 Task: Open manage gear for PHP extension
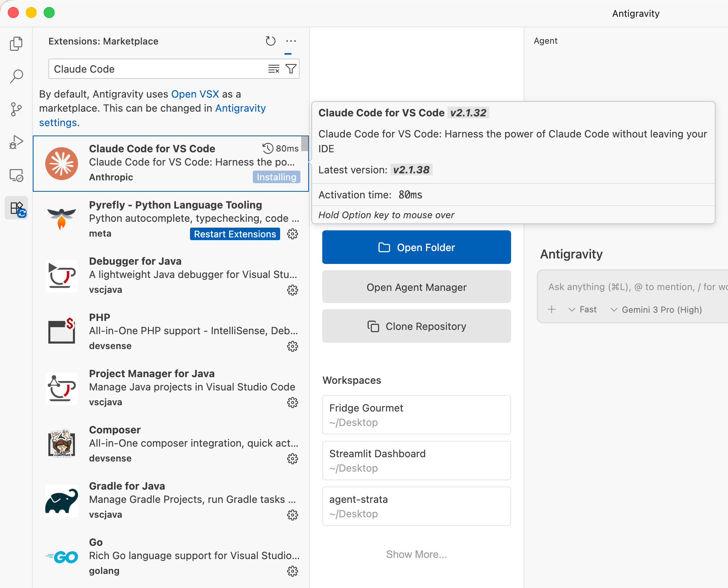click(293, 346)
